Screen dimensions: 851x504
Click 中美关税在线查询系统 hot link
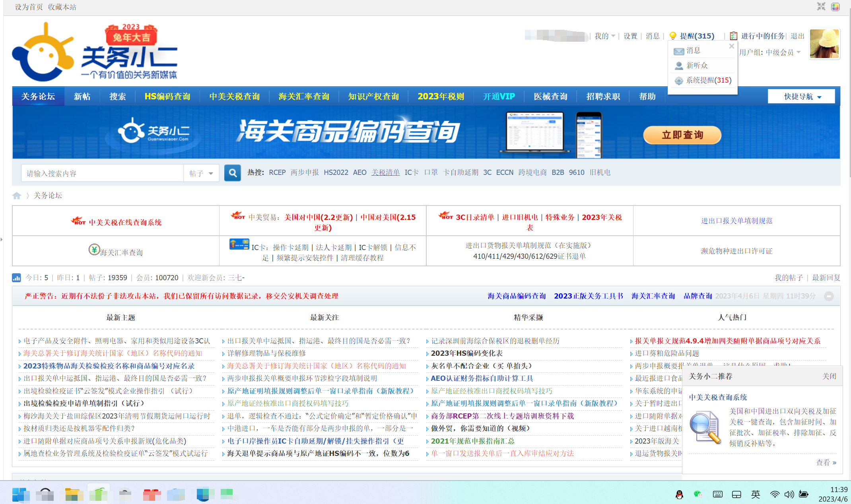tap(125, 222)
